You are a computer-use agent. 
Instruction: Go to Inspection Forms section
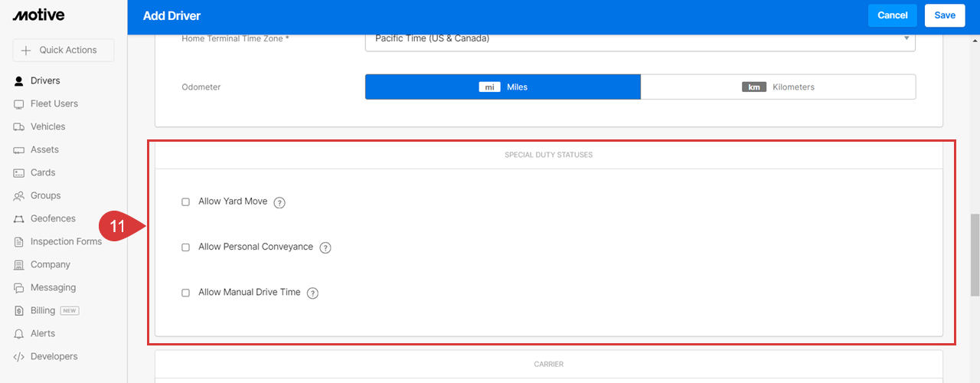pos(66,241)
